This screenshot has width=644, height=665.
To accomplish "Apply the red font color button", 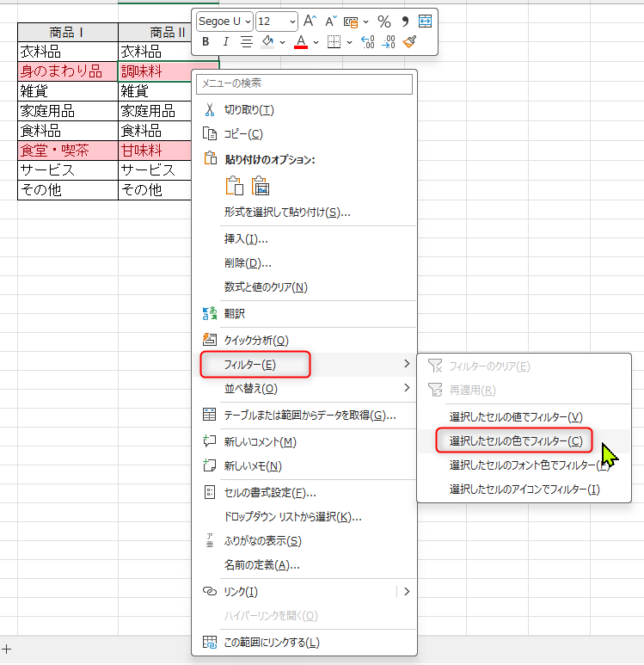I will coord(301,41).
